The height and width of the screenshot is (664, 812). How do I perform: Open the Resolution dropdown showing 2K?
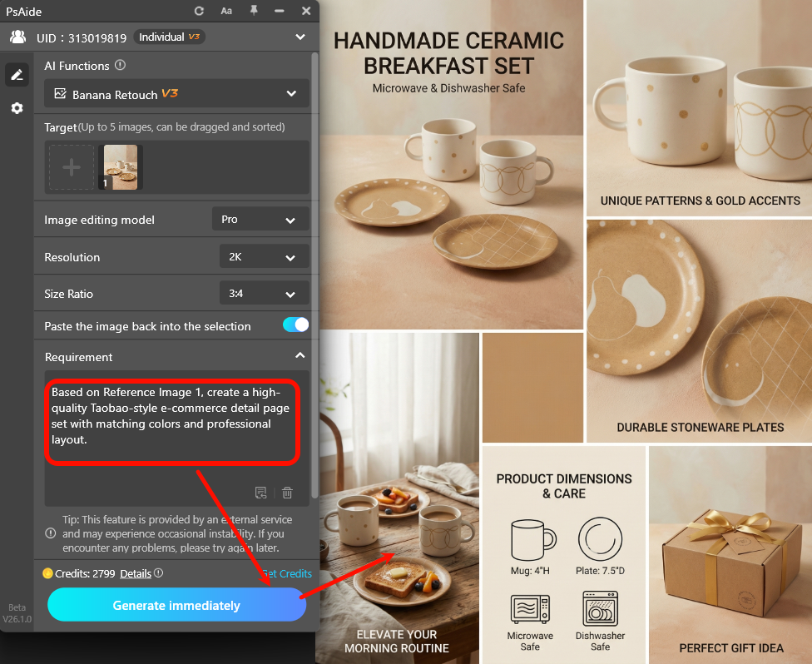tap(264, 256)
